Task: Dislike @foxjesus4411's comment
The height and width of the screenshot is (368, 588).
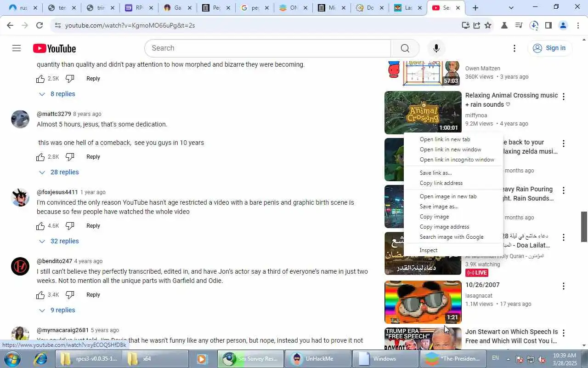Action: pyautogui.click(x=70, y=226)
